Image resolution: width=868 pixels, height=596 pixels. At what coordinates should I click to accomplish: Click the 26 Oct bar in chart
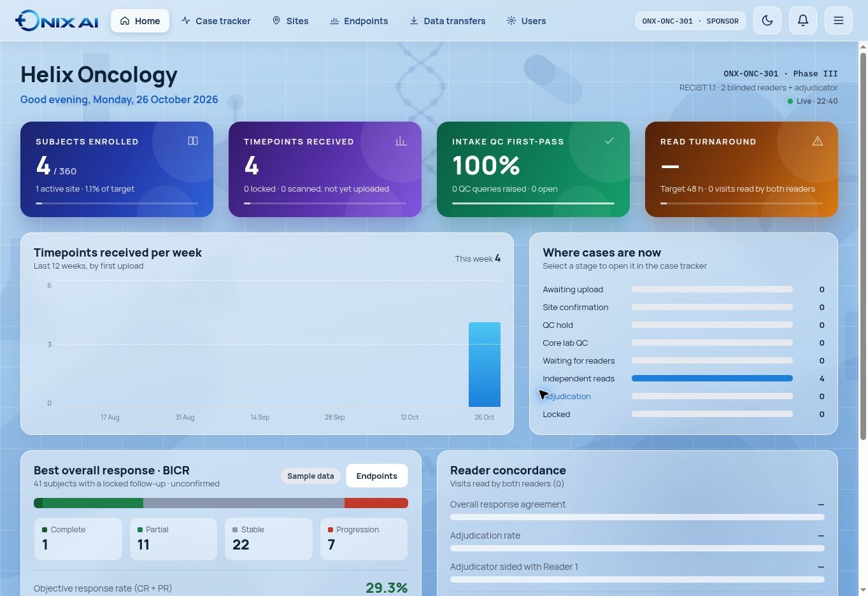pyautogui.click(x=485, y=364)
